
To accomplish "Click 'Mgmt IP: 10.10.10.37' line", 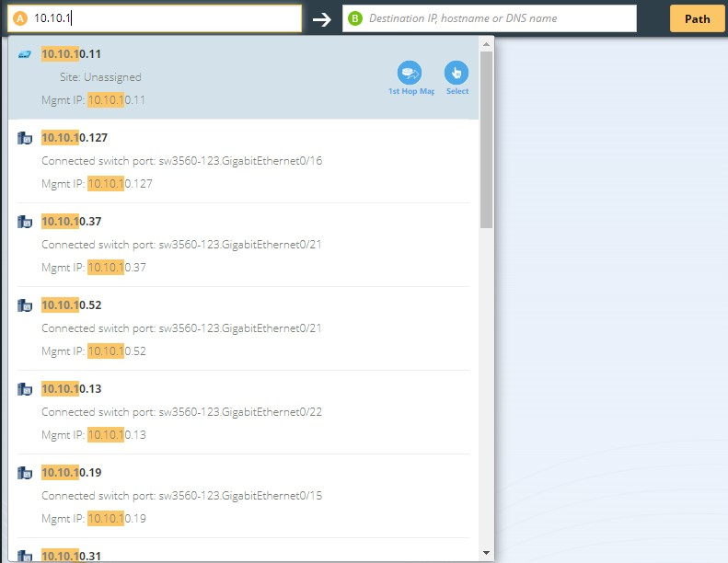I will click(94, 268).
